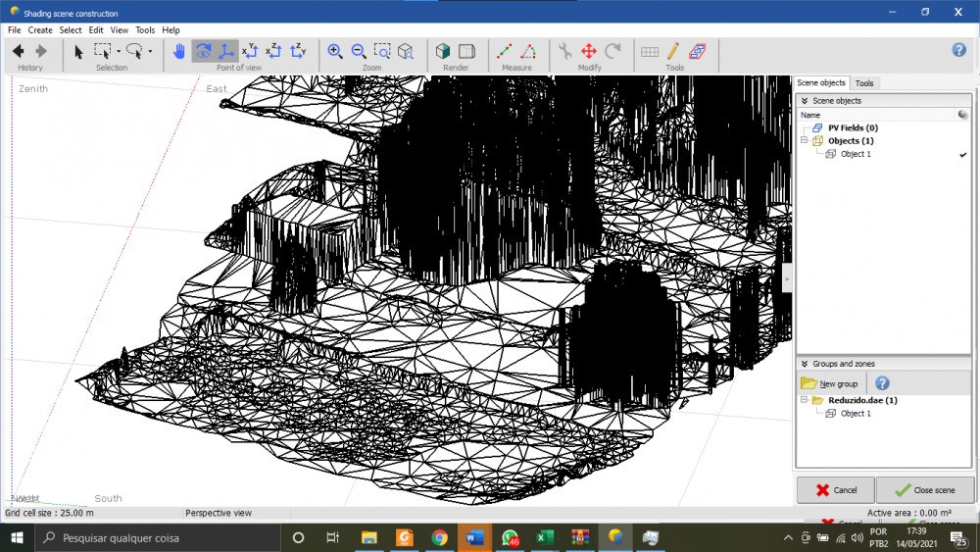Click the zoom out magnifier
The image size is (980, 552).
[x=359, y=51]
